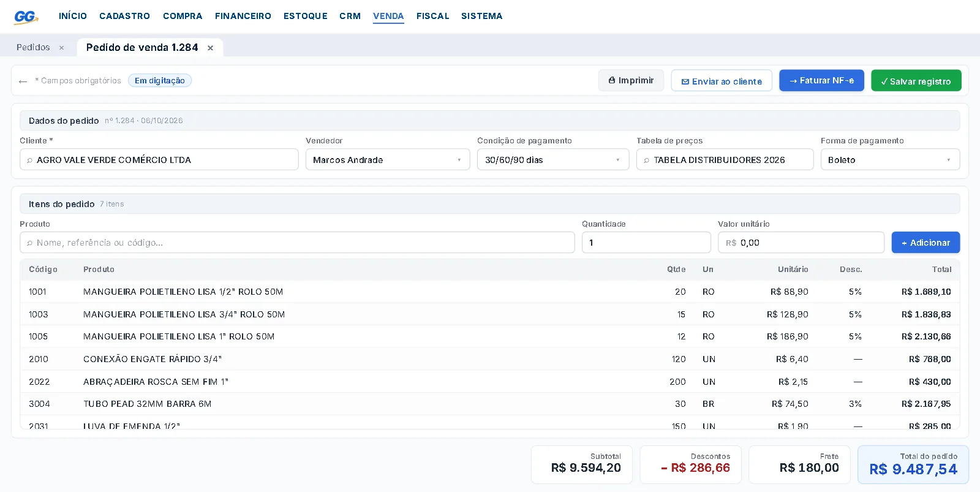
Task: Click the search icon in Cliente field
Action: [x=29, y=160]
